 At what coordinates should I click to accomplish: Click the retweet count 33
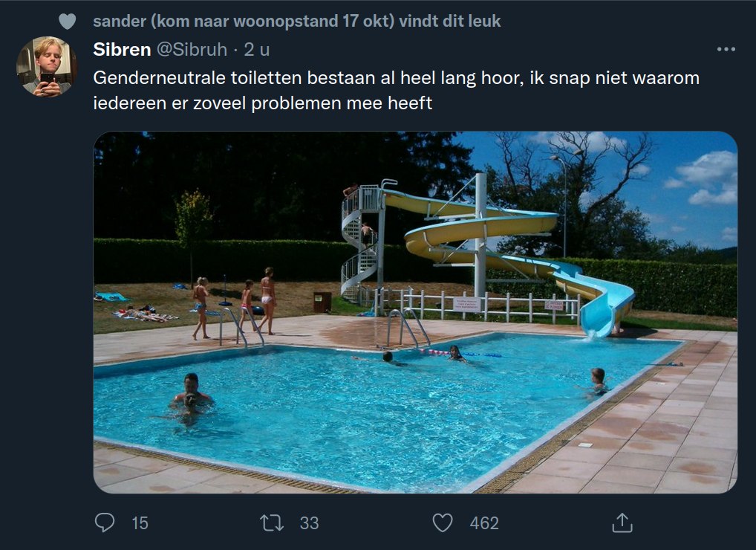pos(309,523)
